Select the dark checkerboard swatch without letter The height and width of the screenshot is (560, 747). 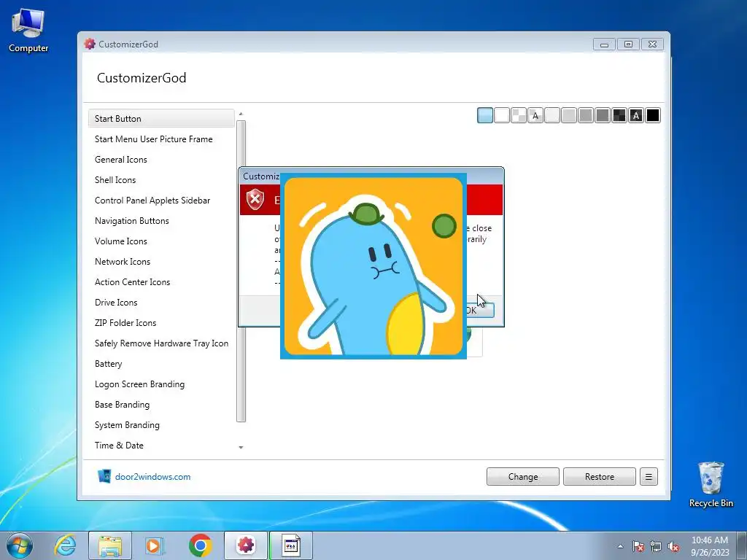tap(619, 115)
